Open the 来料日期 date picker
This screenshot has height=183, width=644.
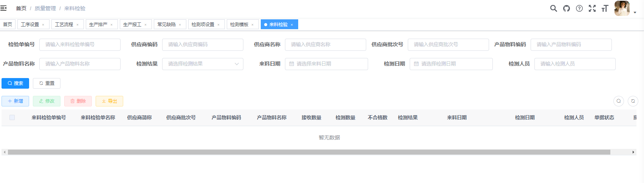point(326,64)
